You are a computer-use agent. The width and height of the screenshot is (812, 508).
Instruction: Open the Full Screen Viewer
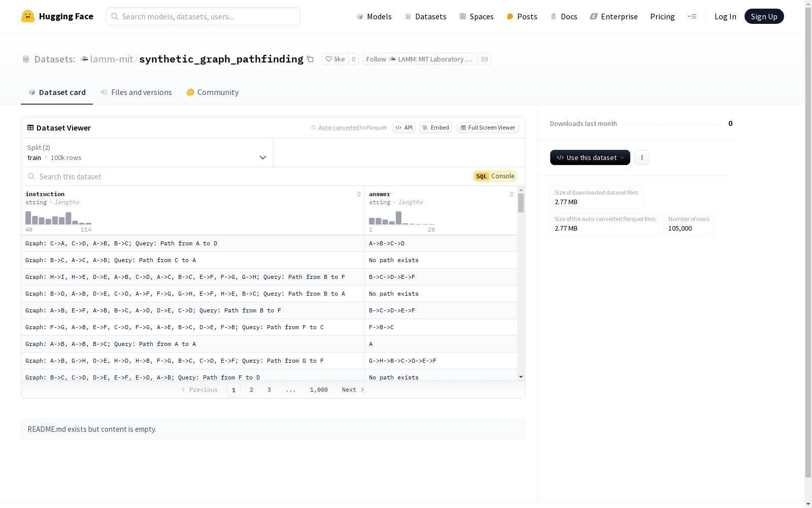488,128
